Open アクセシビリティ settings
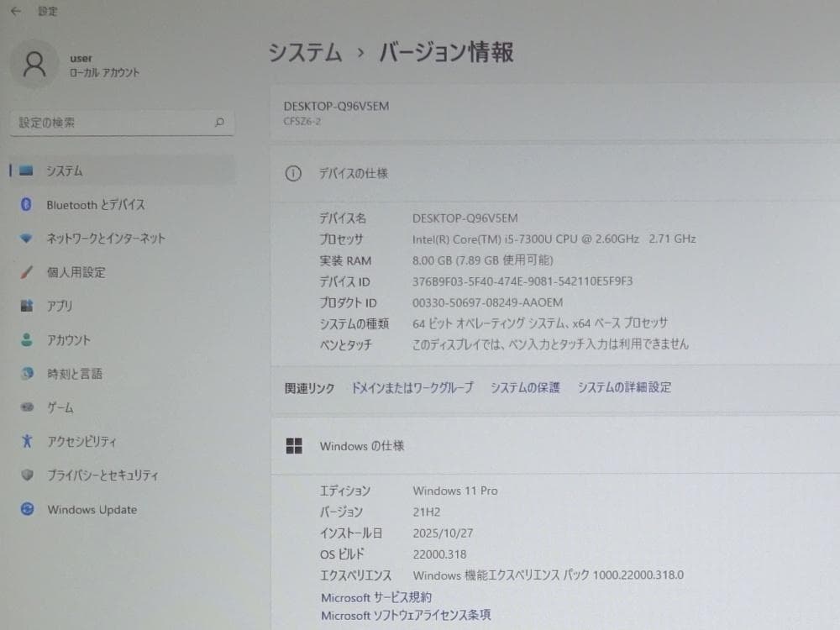Screen dimensions: 840x630 point(122,441)
